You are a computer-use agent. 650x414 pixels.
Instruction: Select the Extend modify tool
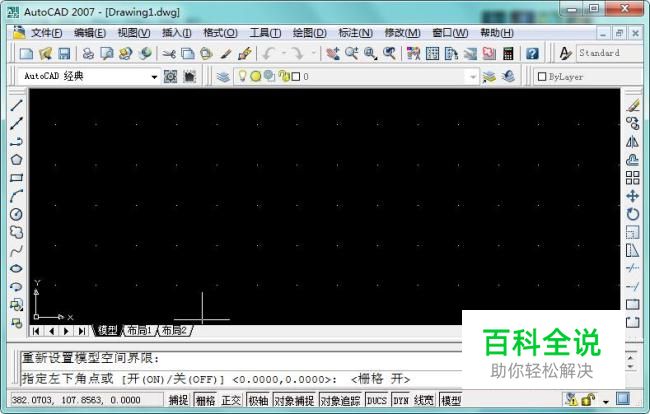(633, 286)
